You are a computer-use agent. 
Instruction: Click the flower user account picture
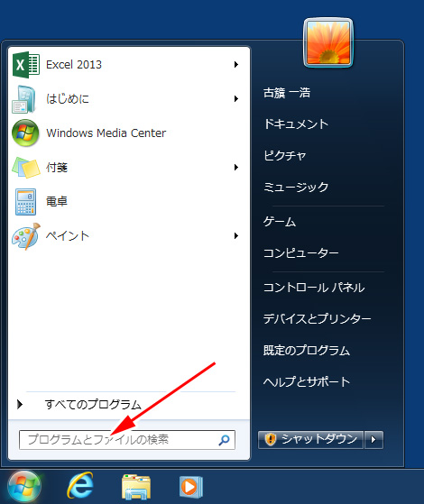click(x=328, y=42)
